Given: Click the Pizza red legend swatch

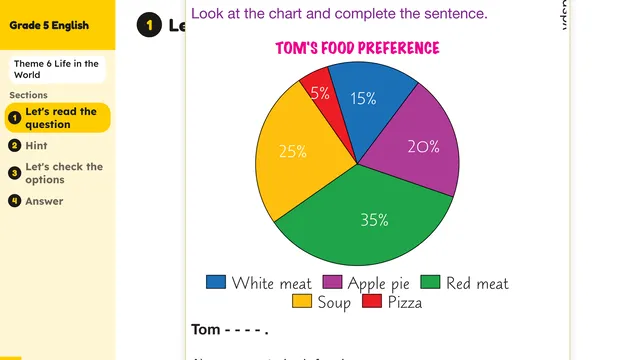Looking at the screenshot, I should pos(372,301).
